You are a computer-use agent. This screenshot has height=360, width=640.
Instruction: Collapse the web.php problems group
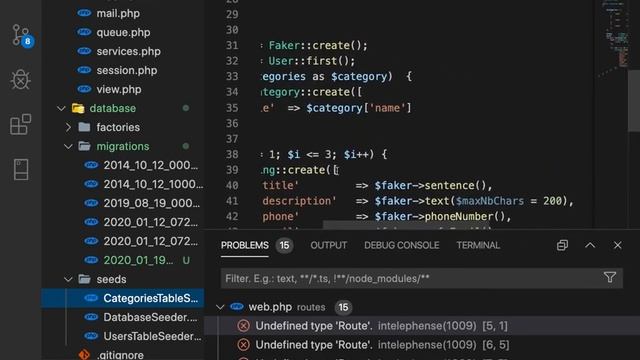(220, 307)
